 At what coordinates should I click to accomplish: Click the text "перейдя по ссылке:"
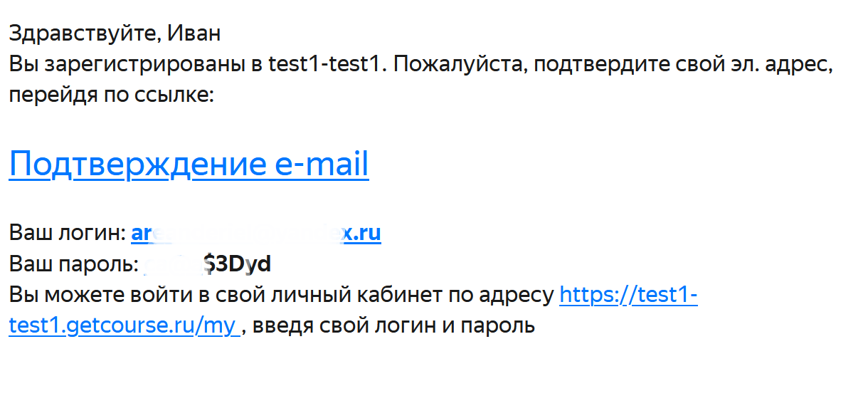click(x=111, y=95)
